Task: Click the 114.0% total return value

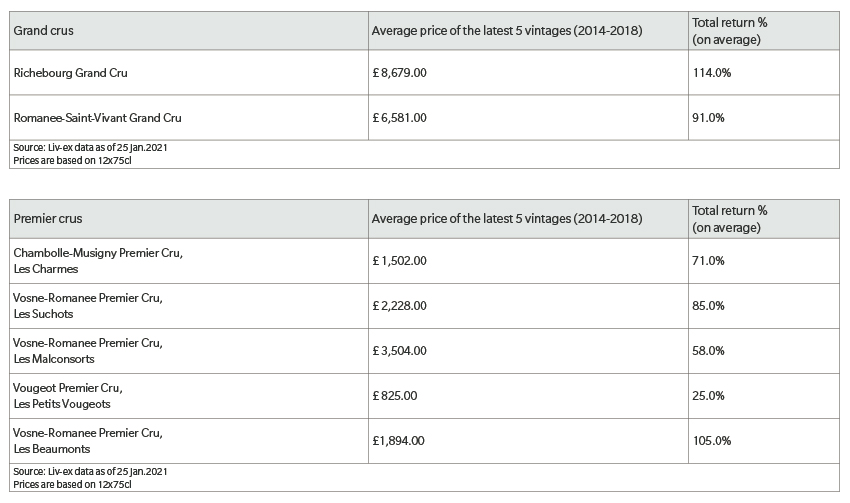Action: pos(711,73)
